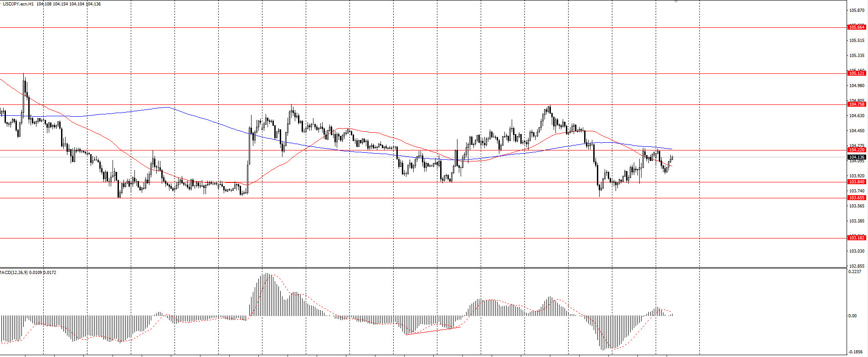Click the 103.920 value on price axis
The width and height of the screenshot is (868, 357).
[x=857, y=176]
